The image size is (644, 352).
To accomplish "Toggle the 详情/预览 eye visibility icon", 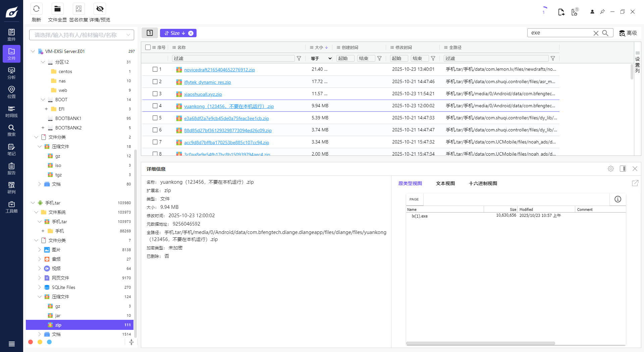I will point(100,9).
